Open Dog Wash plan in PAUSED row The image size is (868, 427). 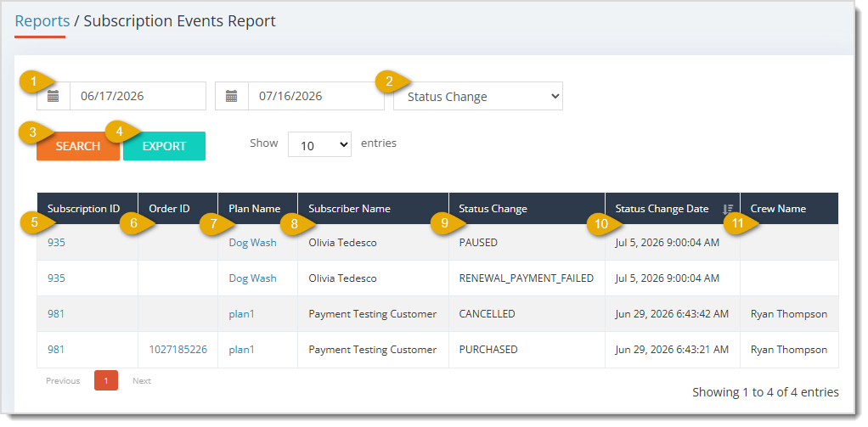252,242
